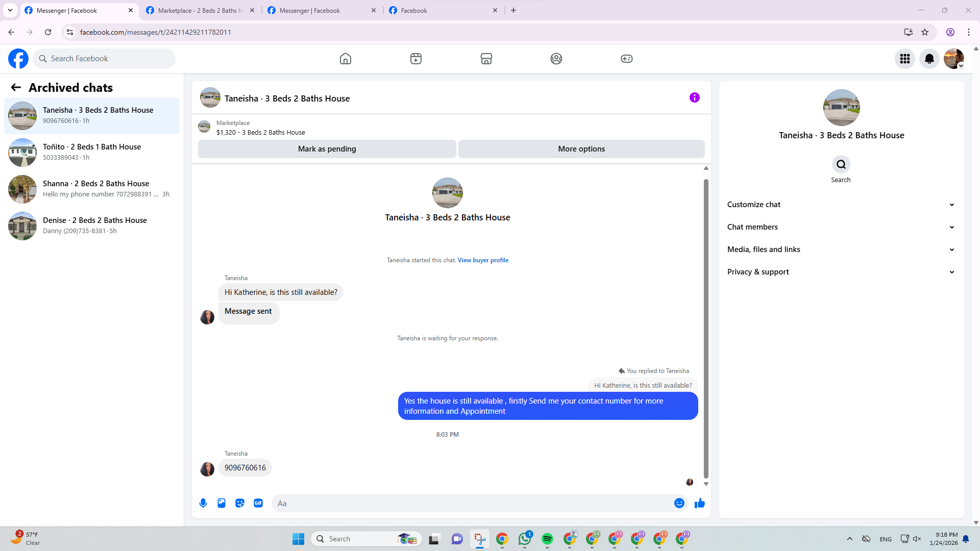Screen dimensions: 980x551
Task: Click the chat conversation scrollbar
Action: coord(706,327)
